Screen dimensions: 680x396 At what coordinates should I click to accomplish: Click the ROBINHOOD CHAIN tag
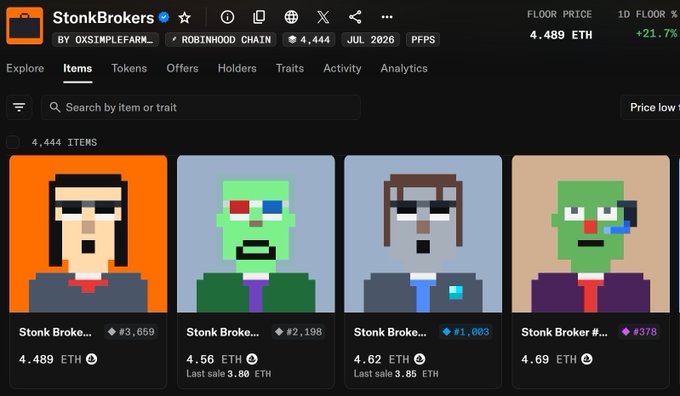tap(221, 39)
